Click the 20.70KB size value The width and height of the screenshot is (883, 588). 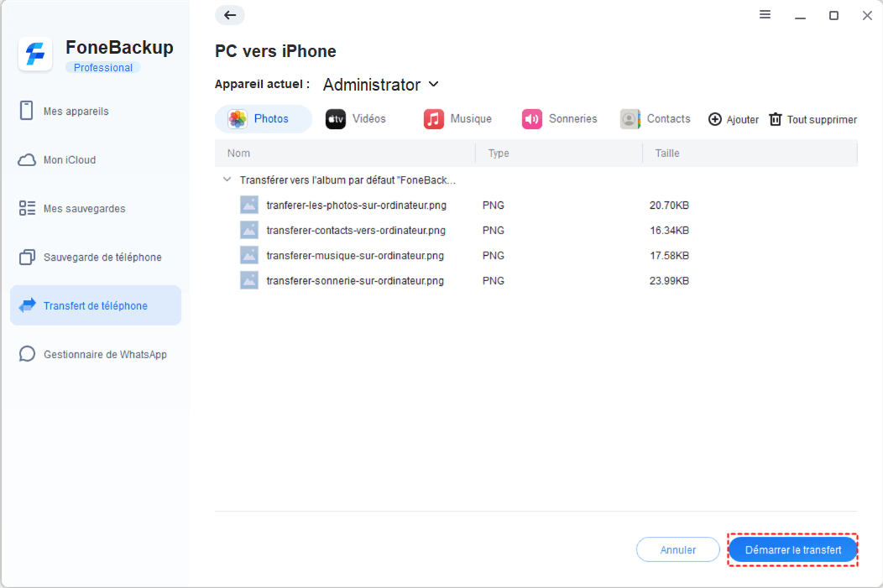coord(669,206)
